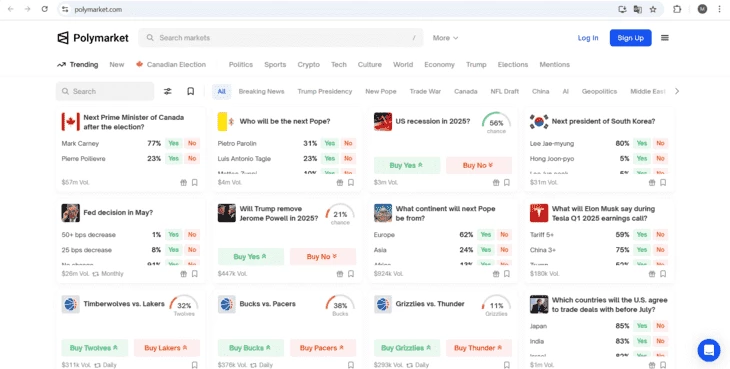
Task: Open the Chrome three-dot menu
Action: (x=720, y=9)
